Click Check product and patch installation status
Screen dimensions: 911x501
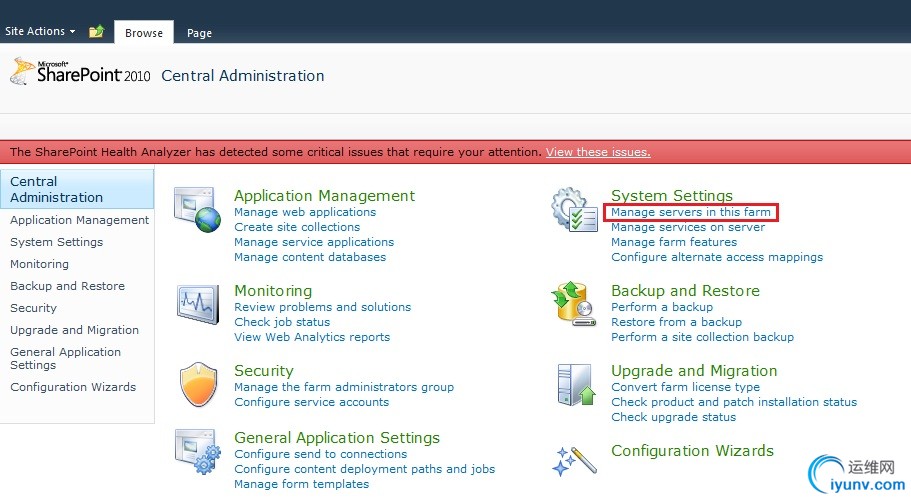click(734, 402)
